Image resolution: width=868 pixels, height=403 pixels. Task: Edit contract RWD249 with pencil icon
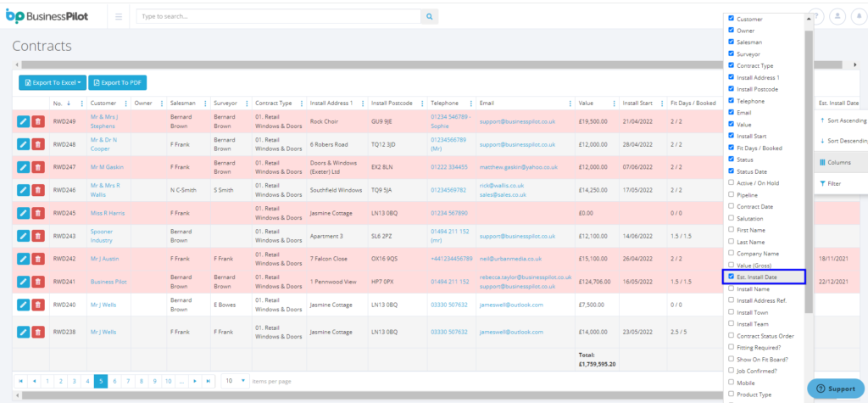coord(23,121)
